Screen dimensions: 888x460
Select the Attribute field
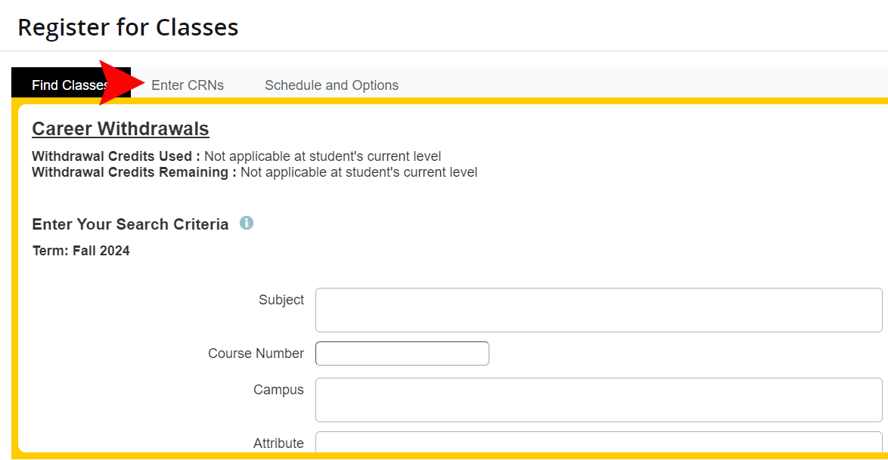tap(599, 442)
